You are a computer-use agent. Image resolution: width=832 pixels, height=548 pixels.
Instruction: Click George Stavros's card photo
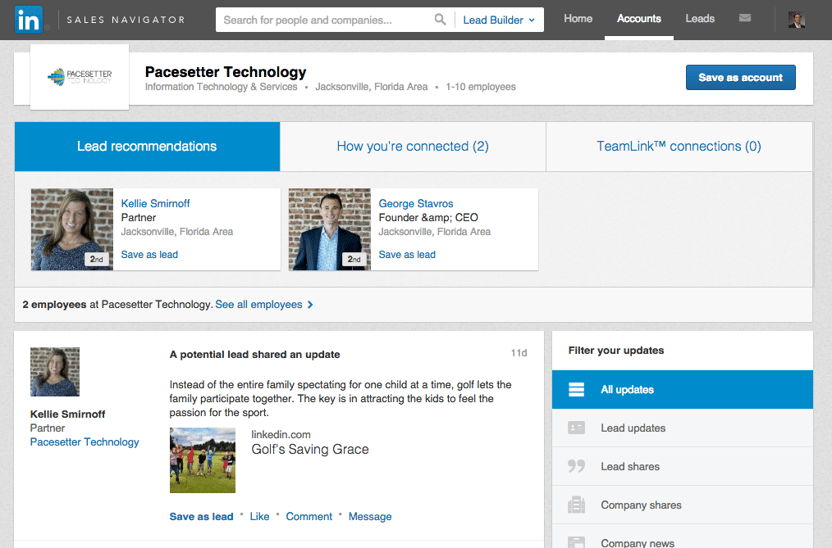click(330, 229)
